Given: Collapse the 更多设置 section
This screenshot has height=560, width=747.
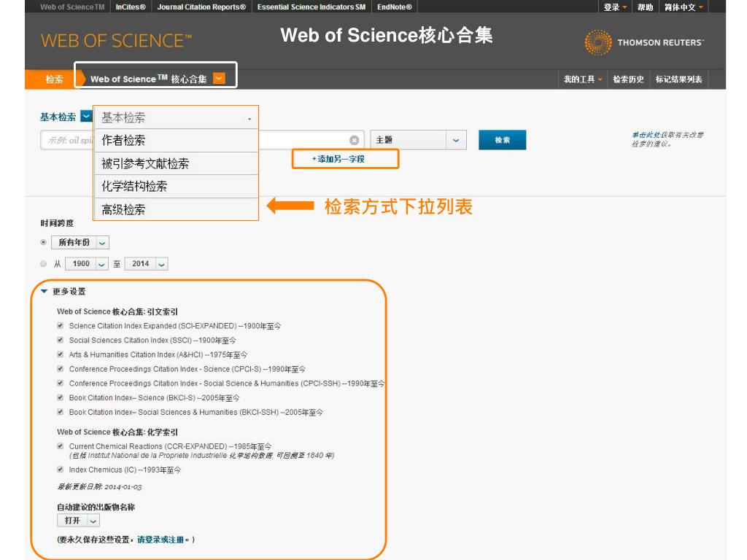Looking at the screenshot, I should tap(44, 292).
